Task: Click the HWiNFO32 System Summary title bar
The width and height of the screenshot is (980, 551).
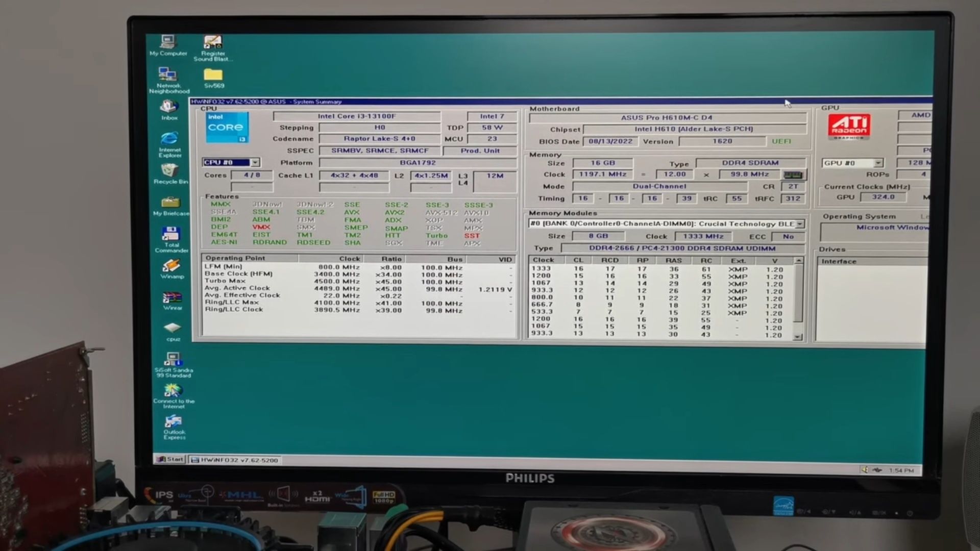Action: [560, 102]
